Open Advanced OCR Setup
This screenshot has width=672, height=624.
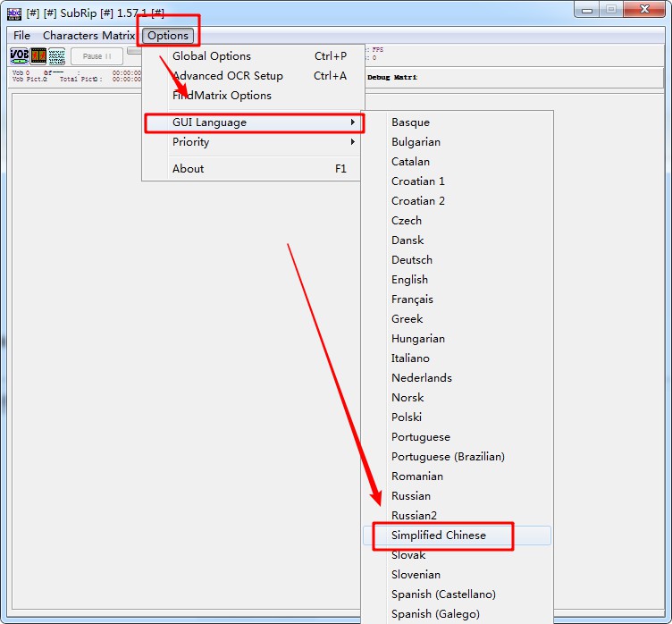[228, 76]
